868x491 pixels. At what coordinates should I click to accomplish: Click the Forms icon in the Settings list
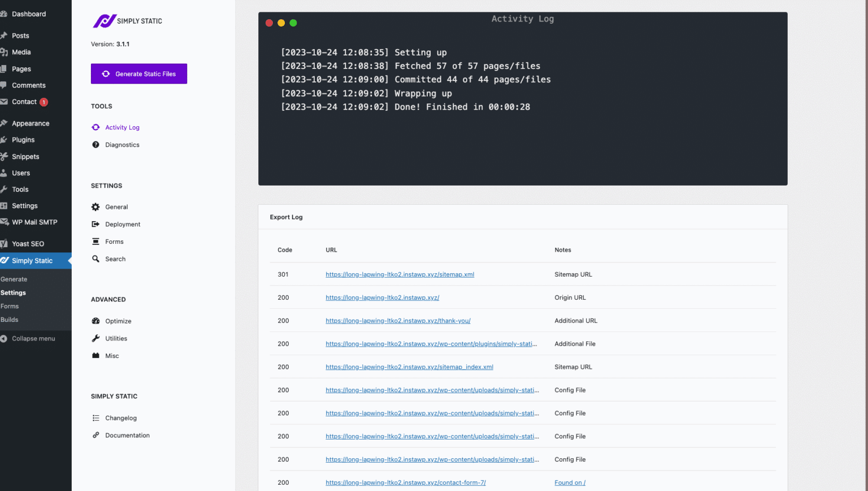point(96,242)
